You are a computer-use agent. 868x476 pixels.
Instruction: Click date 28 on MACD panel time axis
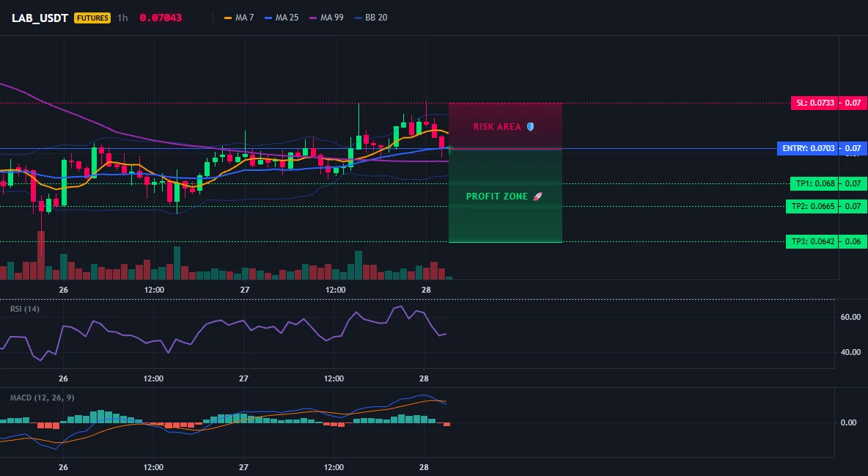tap(424, 467)
